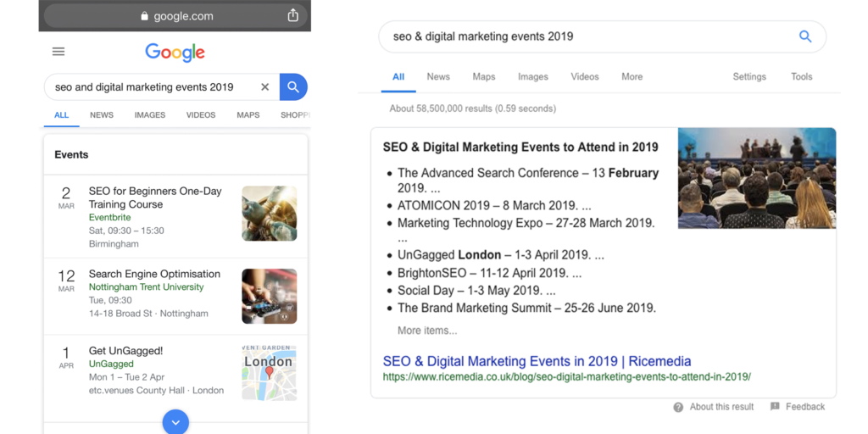Click the About 58,500,000 results text
The width and height of the screenshot is (868, 434).
click(473, 109)
